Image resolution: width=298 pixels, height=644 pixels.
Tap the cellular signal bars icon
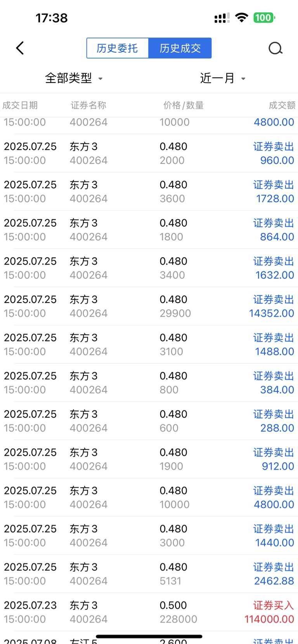[x=222, y=18]
